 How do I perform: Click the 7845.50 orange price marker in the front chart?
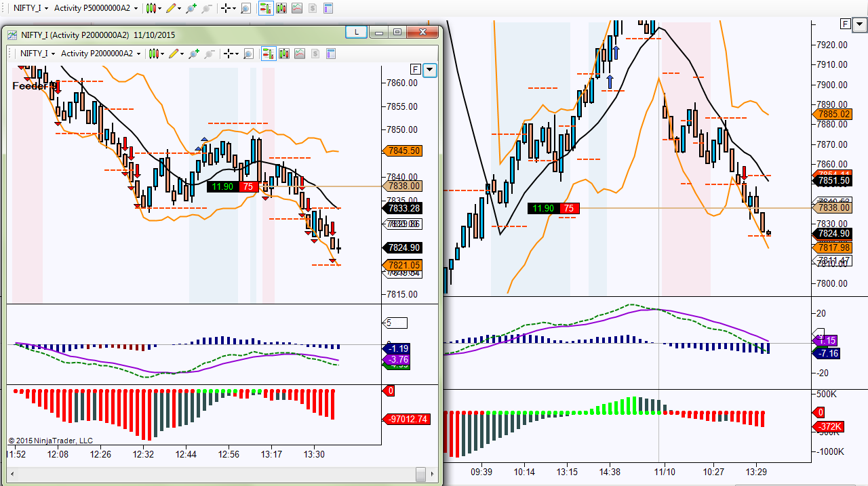pyautogui.click(x=403, y=150)
